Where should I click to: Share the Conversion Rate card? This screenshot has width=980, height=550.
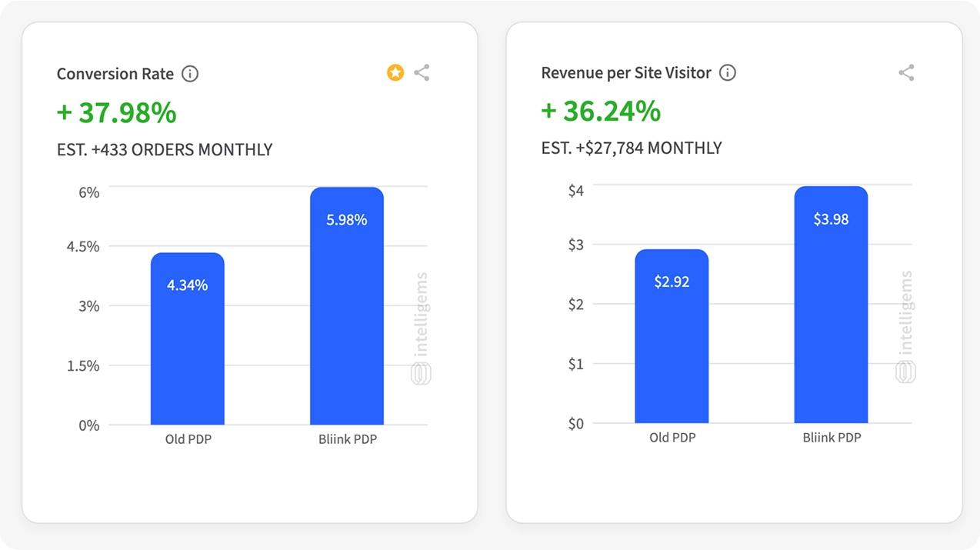(422, 73)
